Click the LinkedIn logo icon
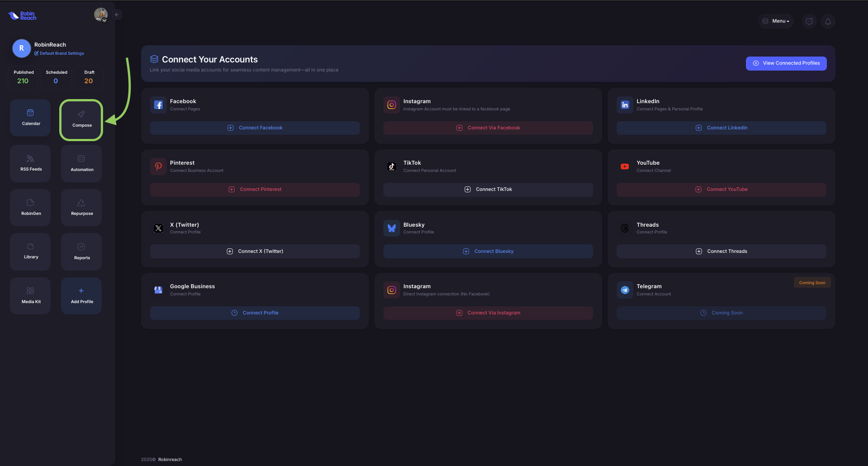The width and height of the screenshot is (868, 466). pyautogui.click(x=625, y=105)
